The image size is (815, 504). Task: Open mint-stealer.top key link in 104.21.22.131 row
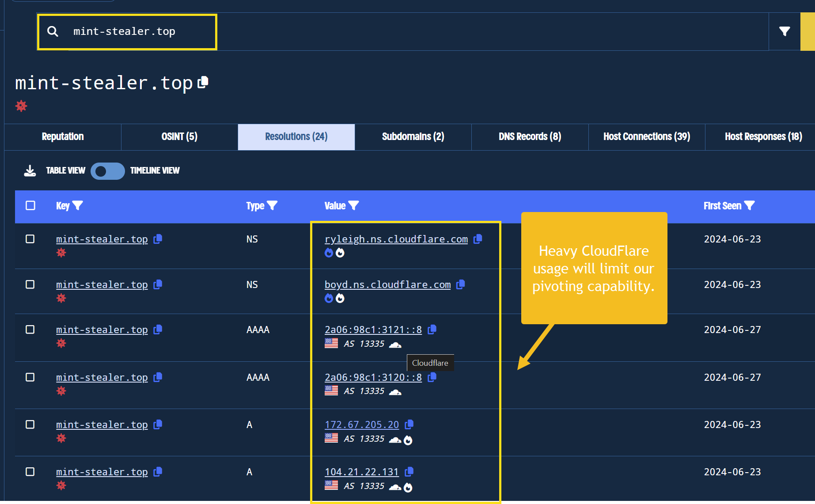point(102,472)
